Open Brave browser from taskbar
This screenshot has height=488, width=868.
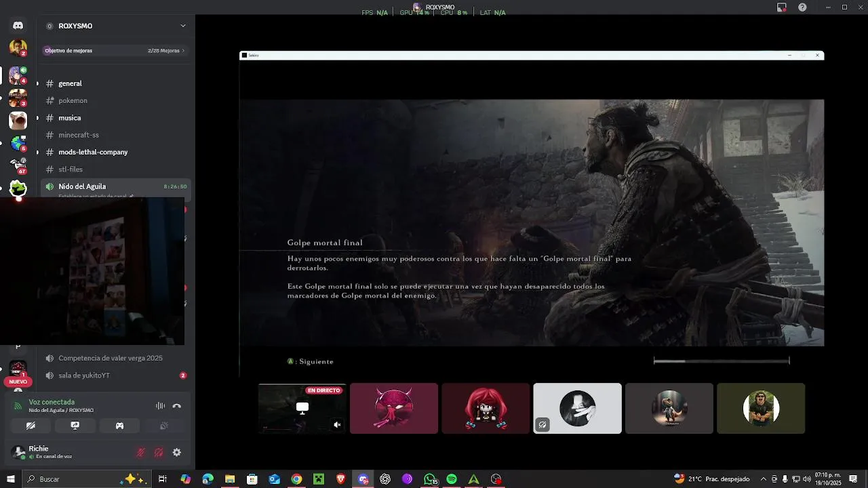[x=340, y=479]
